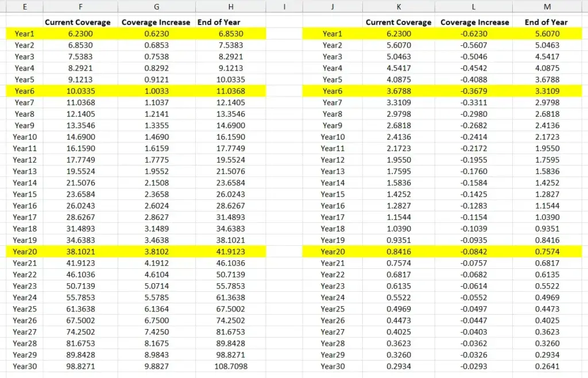The width and height of the screenshot is (588, 378).
Task: Select the column H header
Action: pos(231,7)
